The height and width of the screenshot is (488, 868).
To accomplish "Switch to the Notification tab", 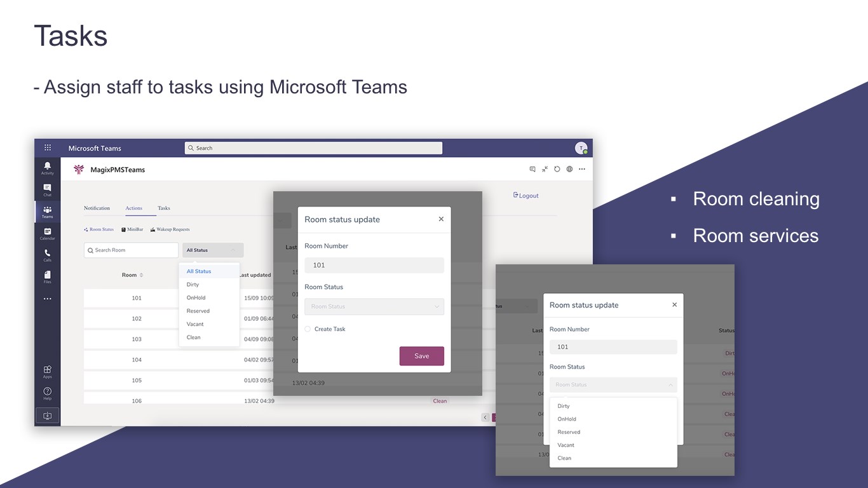I will point(97,208).
